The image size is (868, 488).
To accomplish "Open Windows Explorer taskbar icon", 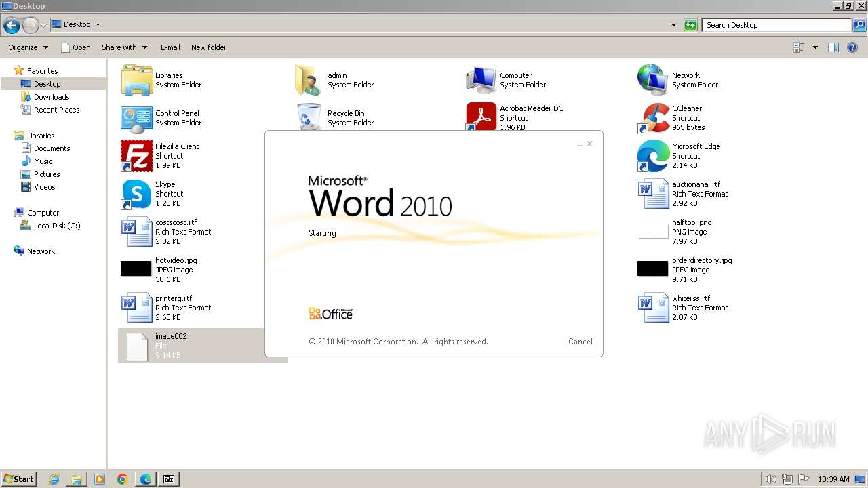I will coord(77,479).
